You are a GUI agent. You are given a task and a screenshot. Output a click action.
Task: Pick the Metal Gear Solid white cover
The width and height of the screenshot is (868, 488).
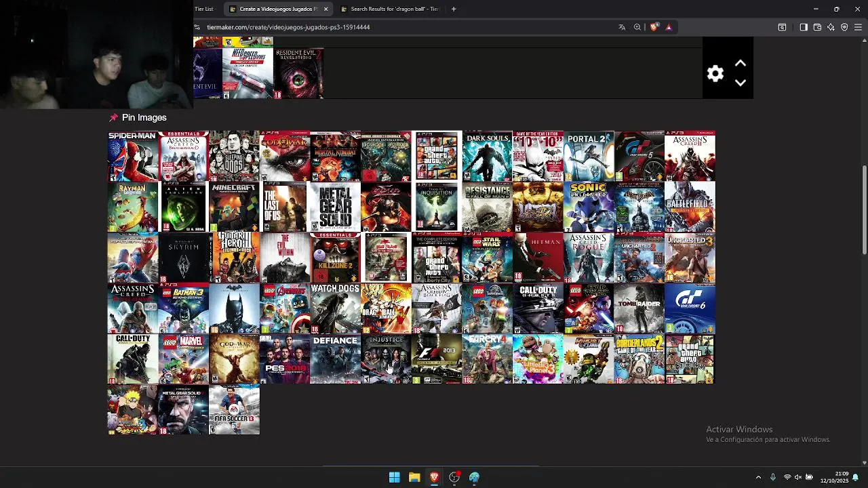point(335,207)
